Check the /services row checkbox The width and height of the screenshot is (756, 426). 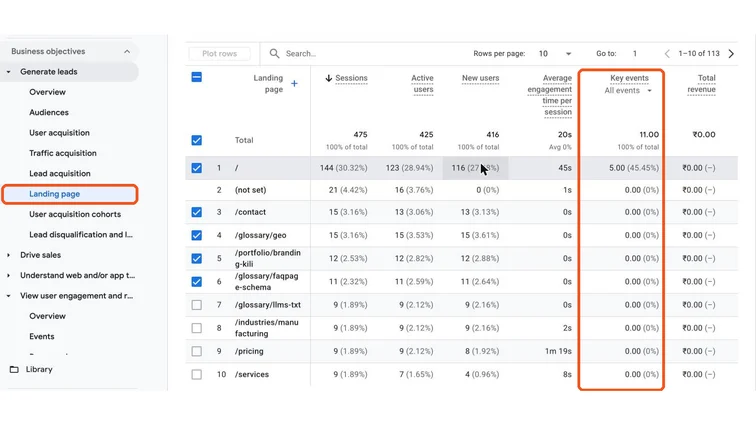(x=197, y=374)
